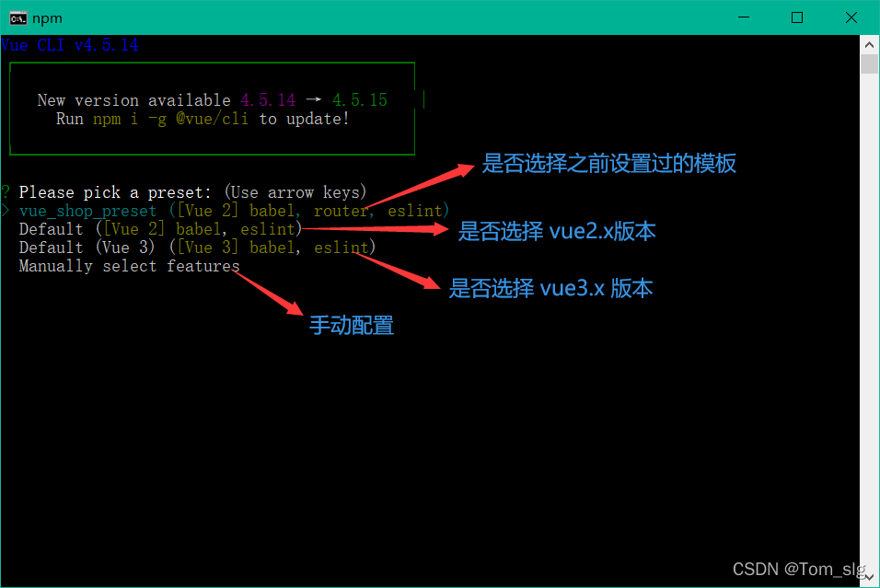880x588 pixels.
Task: Click the npm i -g @vue/cli command text
Action: click(x=170, y=119)
